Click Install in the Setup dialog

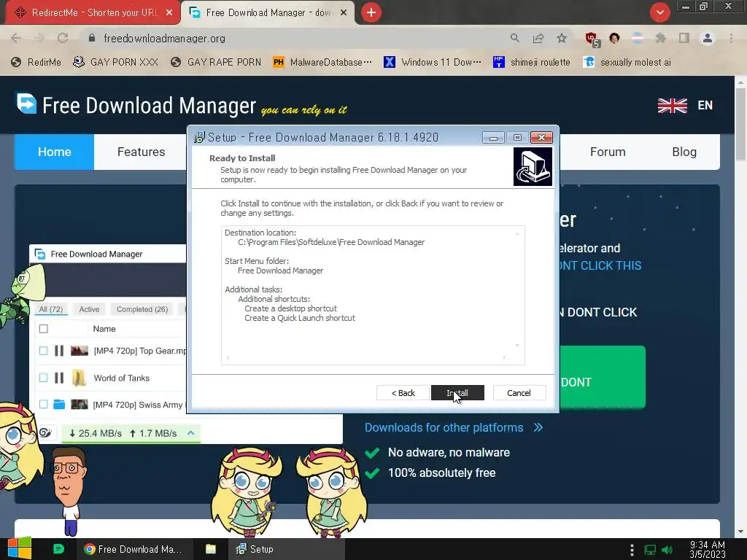pos(457,393)
